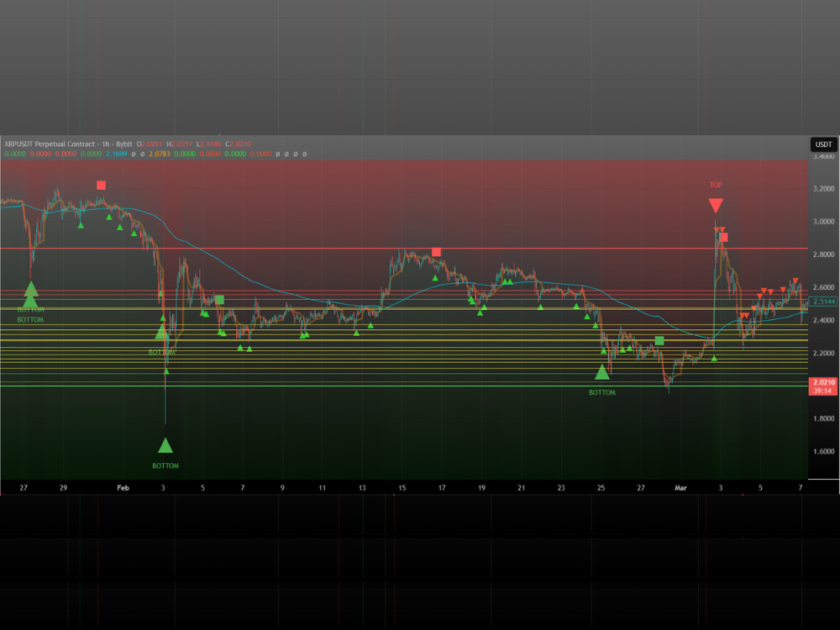Click the Mar label on time axis

coord(680,487)
